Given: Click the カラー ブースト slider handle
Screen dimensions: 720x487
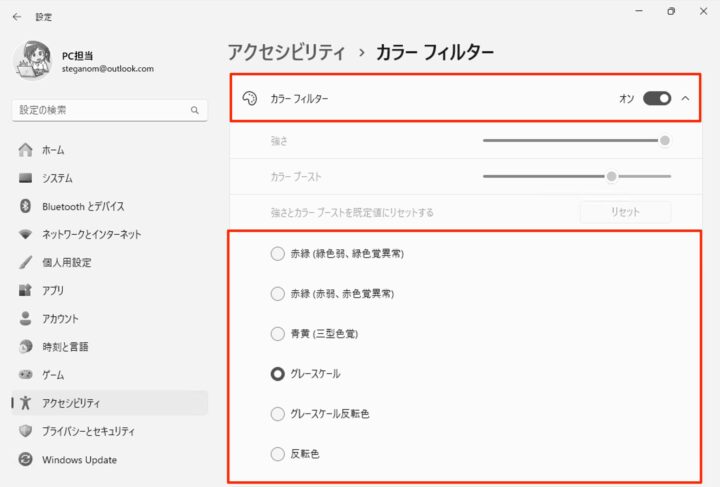Looking at the screenshot, I should tap(611, 176).
